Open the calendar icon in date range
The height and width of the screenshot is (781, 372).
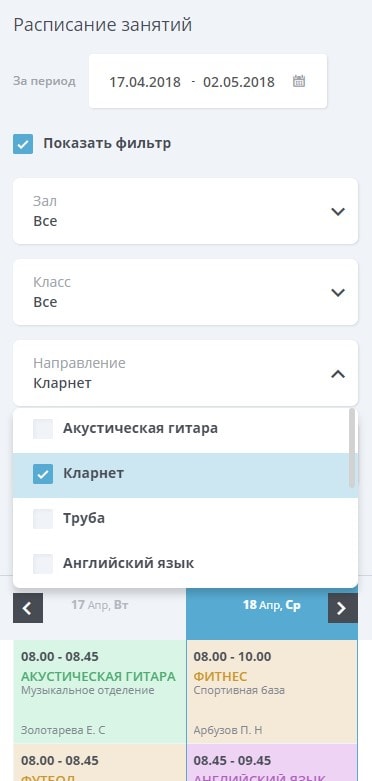click(x=299, y=81)
